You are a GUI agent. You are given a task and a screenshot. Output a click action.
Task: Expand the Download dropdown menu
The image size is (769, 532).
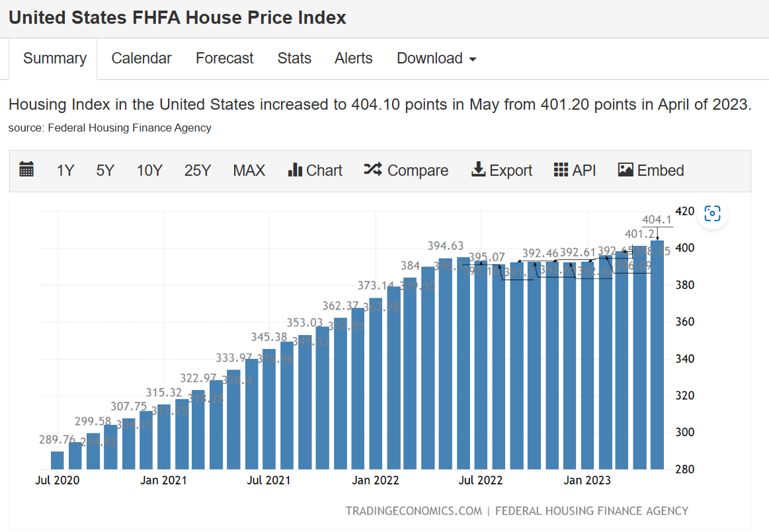(x=436, y=58)
